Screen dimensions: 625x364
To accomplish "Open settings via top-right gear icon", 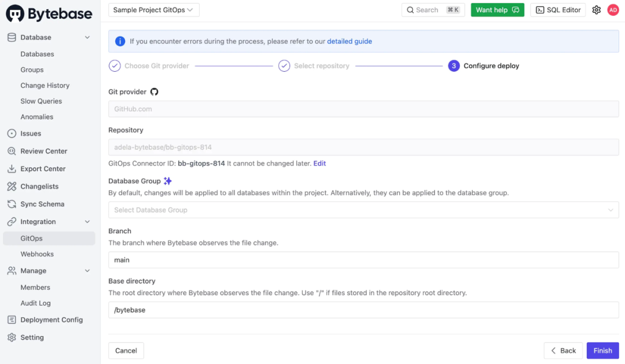I will click(596, 10).
